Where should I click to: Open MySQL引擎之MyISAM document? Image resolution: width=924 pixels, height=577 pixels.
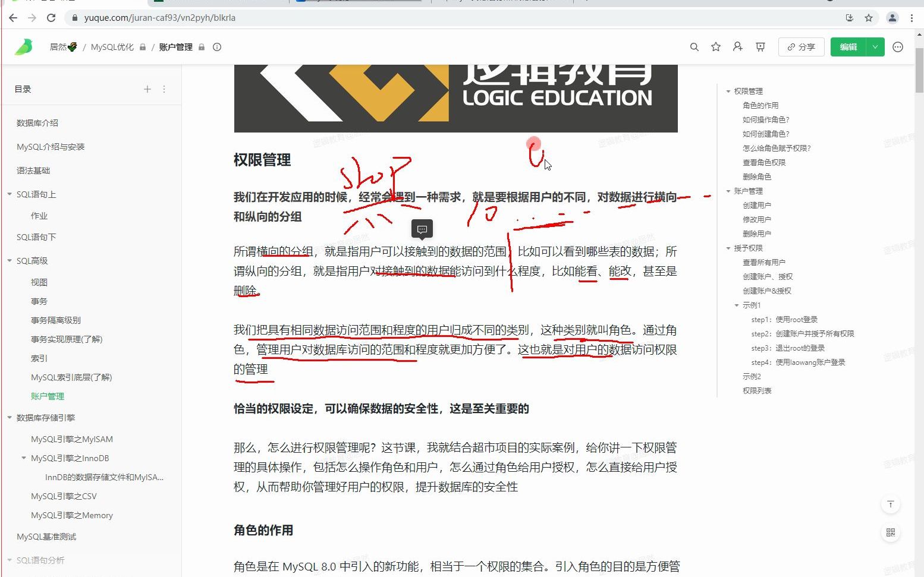[x=72, y=439]
